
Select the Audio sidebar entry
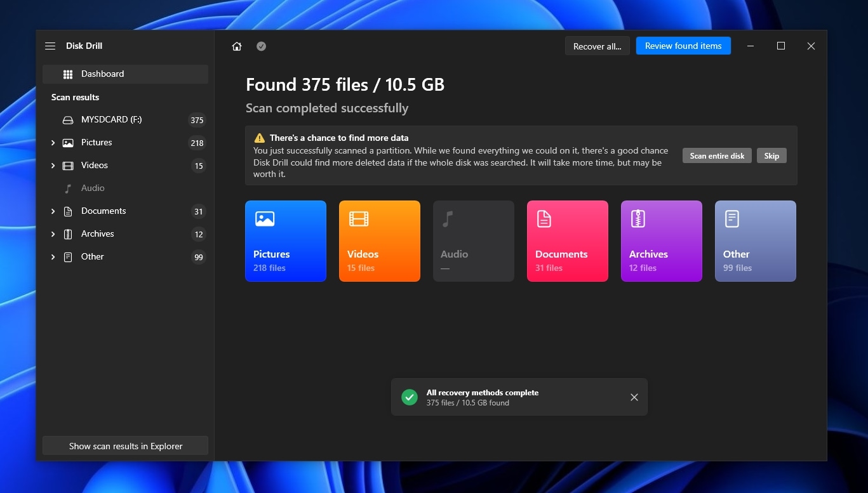tap(125, 188)
